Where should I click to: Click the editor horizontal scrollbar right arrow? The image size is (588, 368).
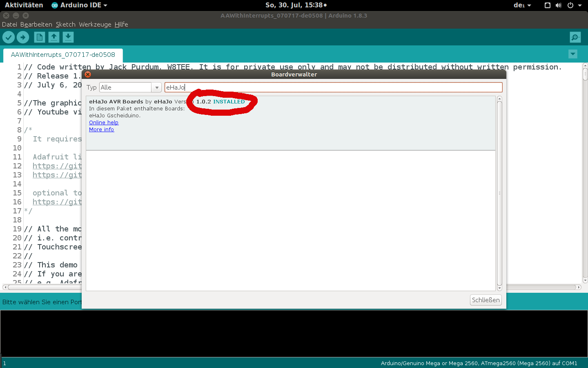579,287
